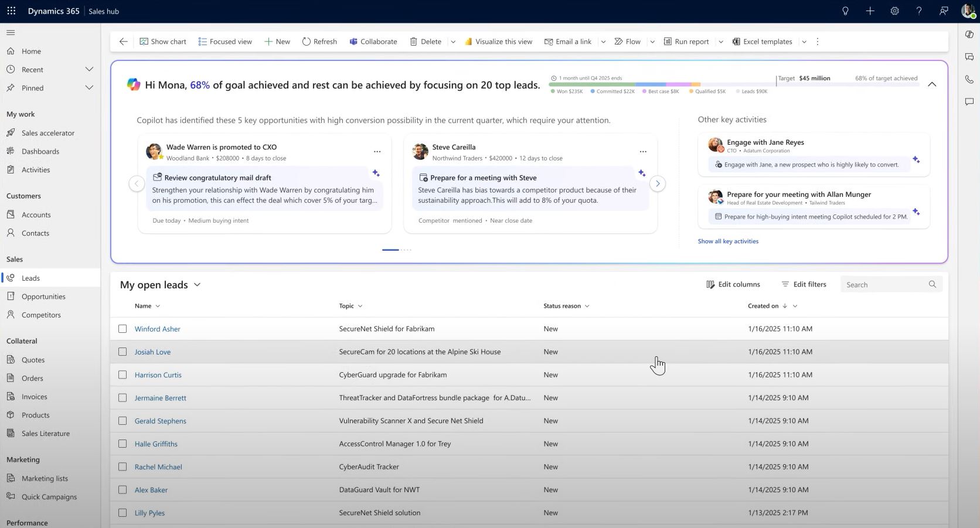Switch to Focused view
980x528 pixels.
[225, 42]
